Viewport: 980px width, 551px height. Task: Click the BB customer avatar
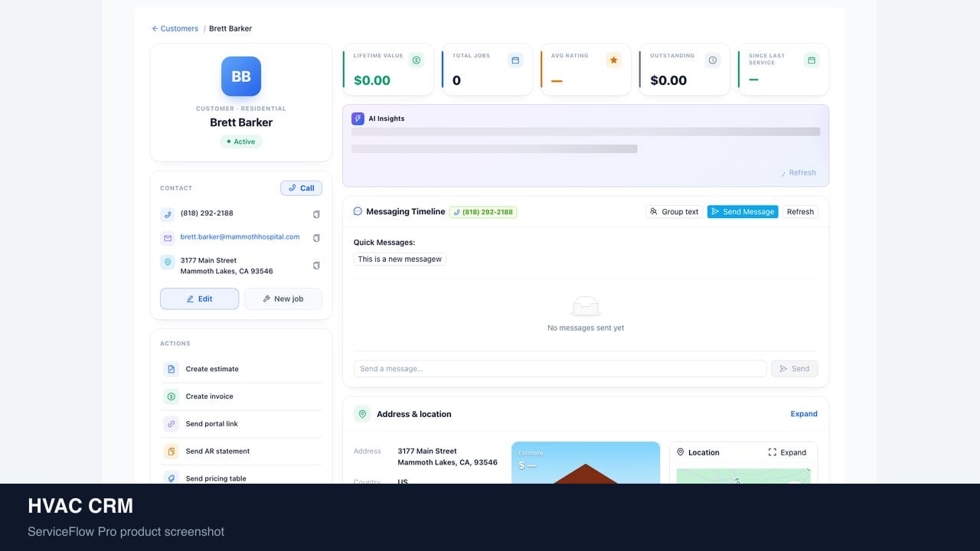click(x=241, y=77)
